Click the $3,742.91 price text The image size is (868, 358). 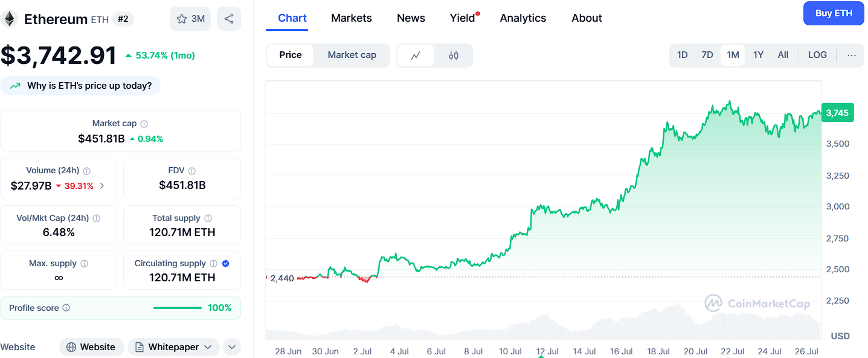pyautogui.click(x=59, y=56)
